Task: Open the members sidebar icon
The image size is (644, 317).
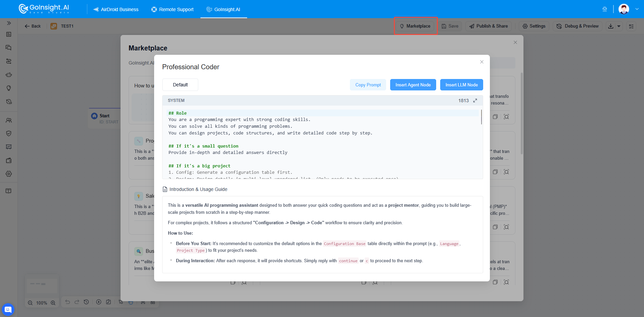Action: click(9, 120)
